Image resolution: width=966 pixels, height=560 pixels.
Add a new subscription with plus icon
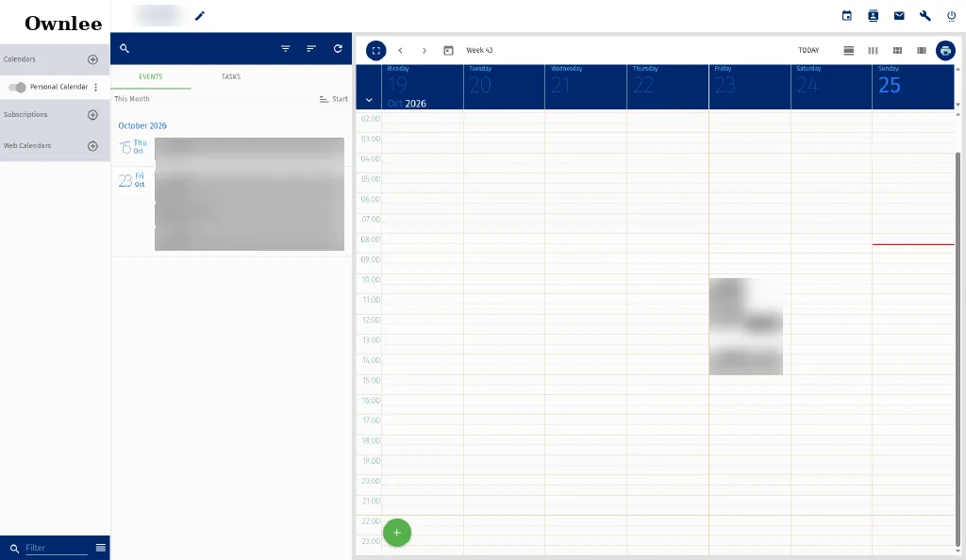coord(93,115)
